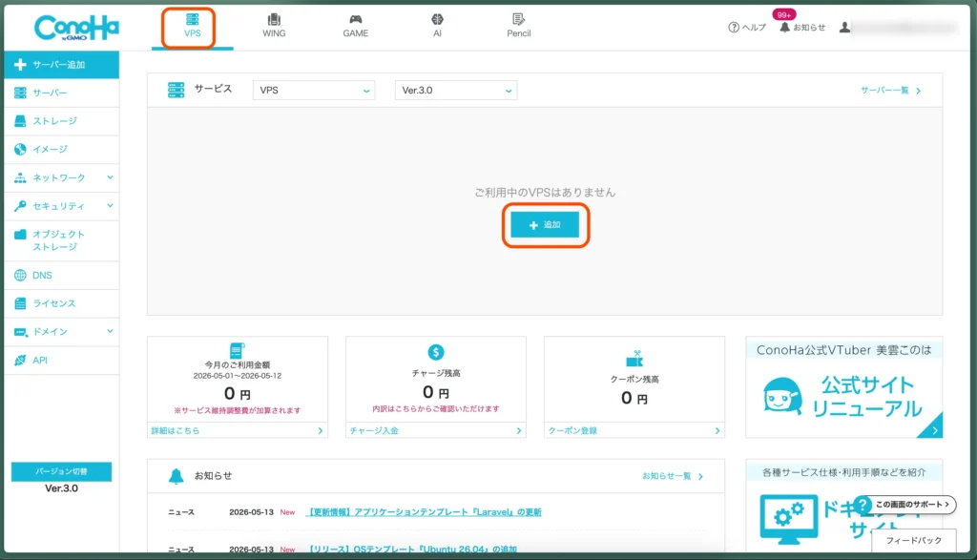The width and height of the screenshot is (977, 560).
Task: Click the API rocket icon
Action: 20,360
